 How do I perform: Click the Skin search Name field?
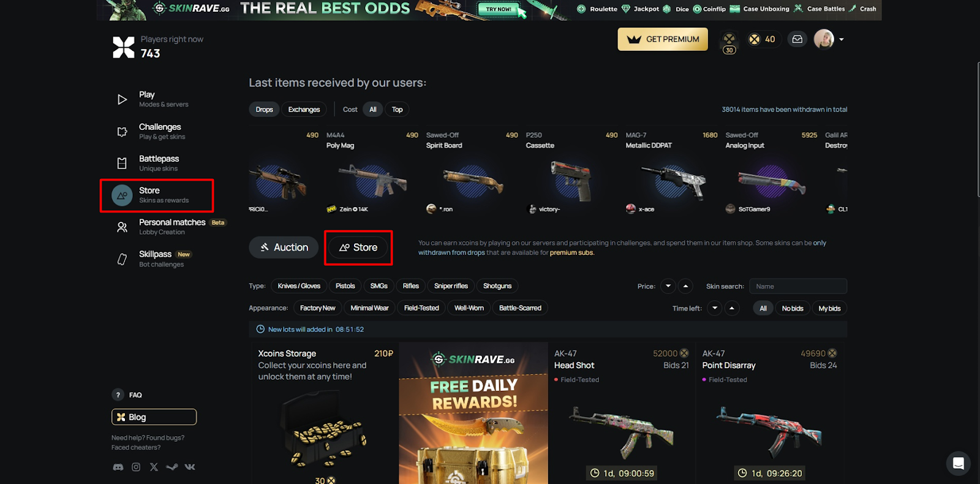pyautogui.click(x=798, y=286)
